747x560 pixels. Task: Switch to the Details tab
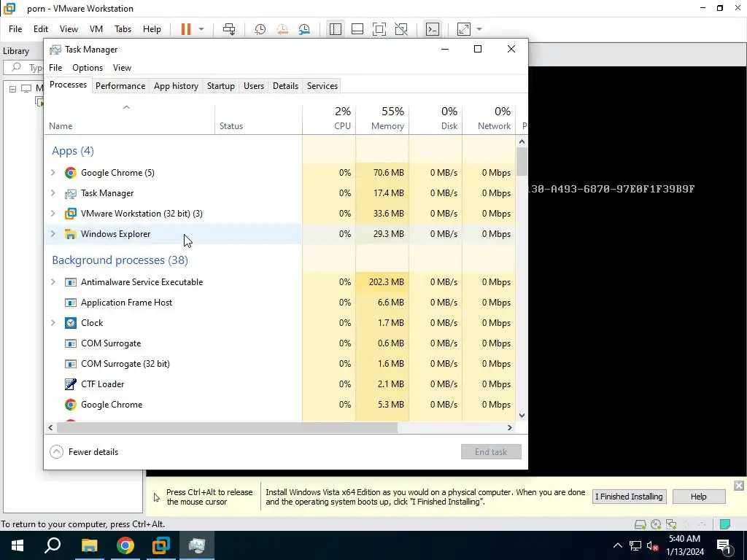[x=285, y=86]
